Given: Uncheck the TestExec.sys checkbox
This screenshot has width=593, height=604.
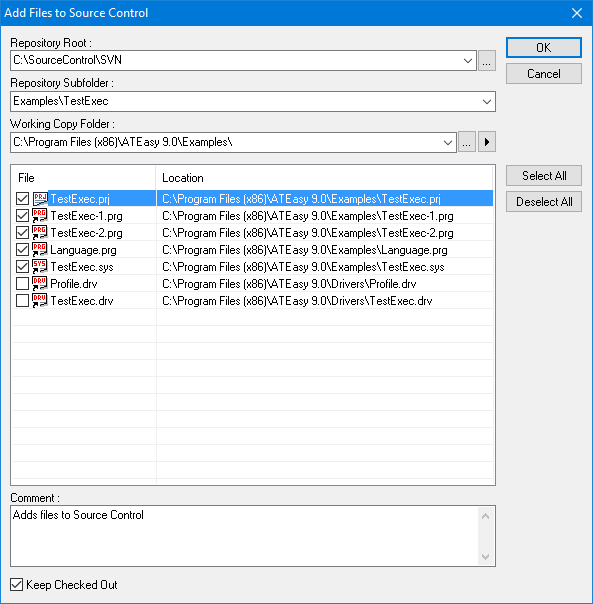Looking at the screenshot, I should click(22, 267).
